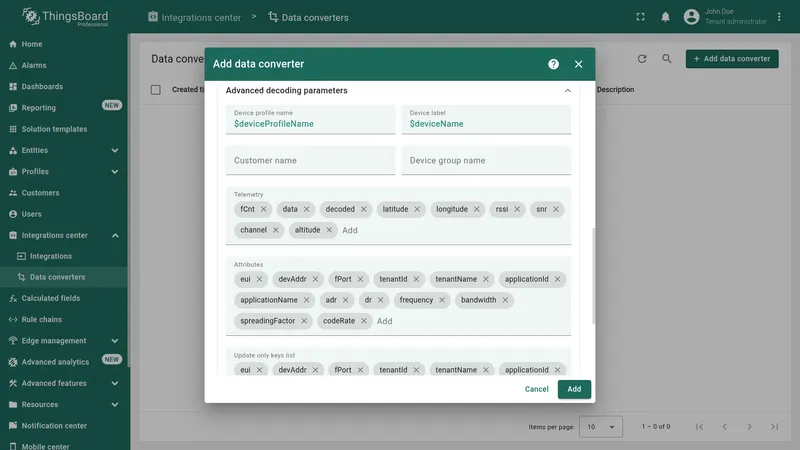Toggle fullscreen mode icon

[x=640, y=17]
